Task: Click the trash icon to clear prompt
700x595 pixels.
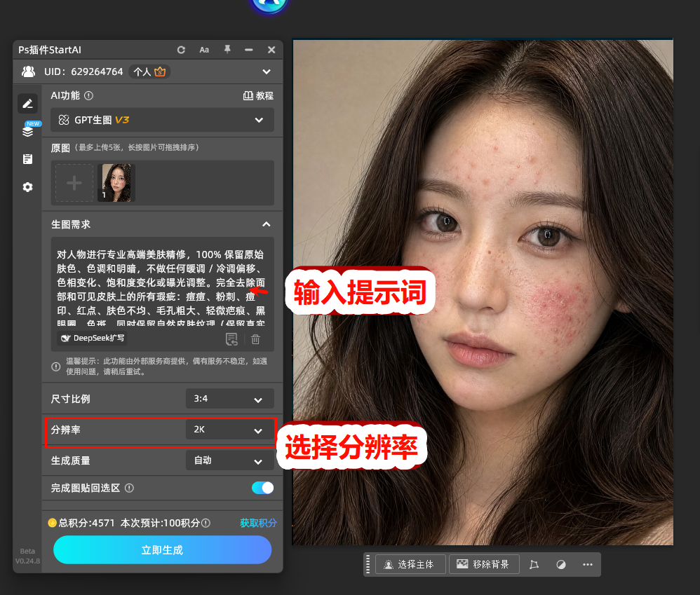Action: click(255, 339)
